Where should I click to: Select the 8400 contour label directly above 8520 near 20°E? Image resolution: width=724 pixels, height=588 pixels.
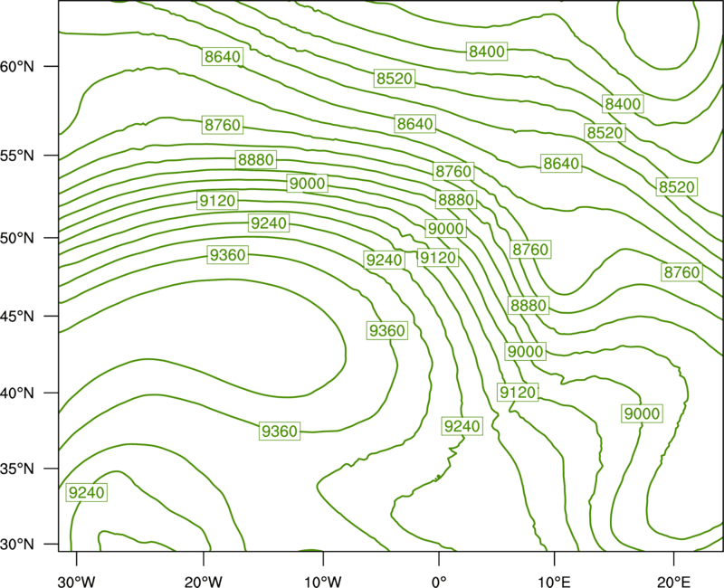click(623, 104)
